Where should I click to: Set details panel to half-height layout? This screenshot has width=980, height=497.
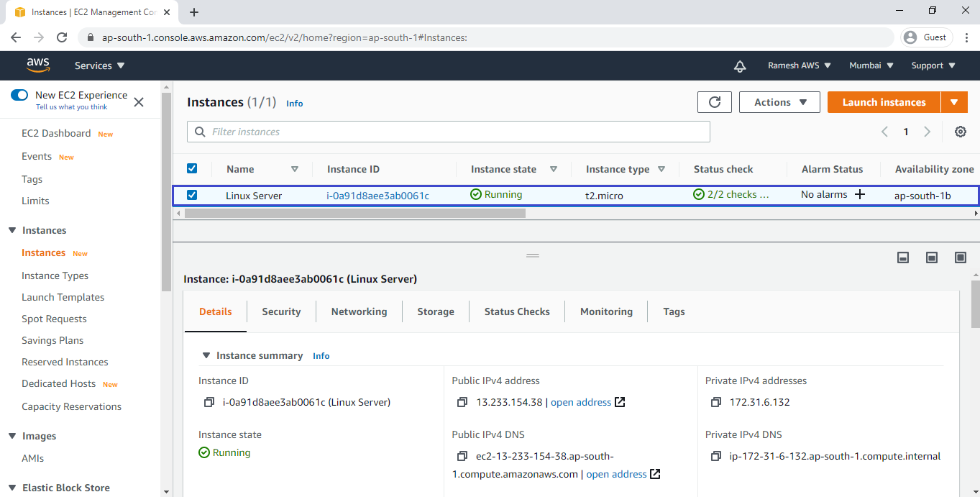(932, 257)
